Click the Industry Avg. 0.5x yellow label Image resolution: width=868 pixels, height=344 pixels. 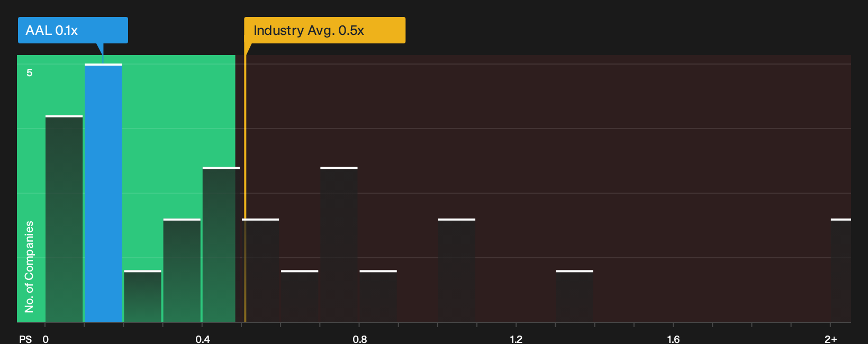(324, 30)
